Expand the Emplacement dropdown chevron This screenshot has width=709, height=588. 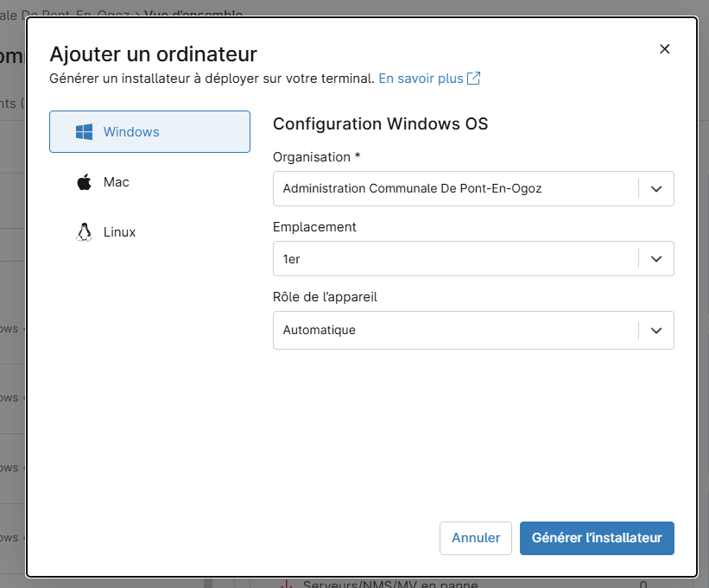pyautogui.click(x=656, y=258)
